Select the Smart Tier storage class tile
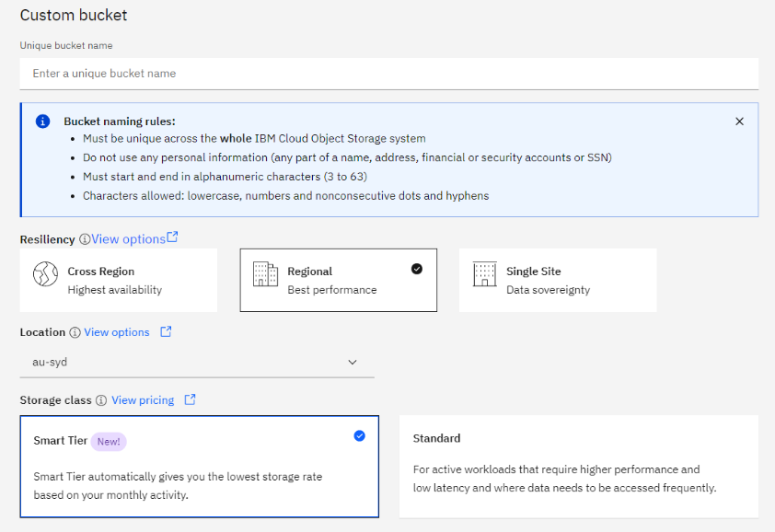Viewport: 775px width, 532px height. [200, 467]
